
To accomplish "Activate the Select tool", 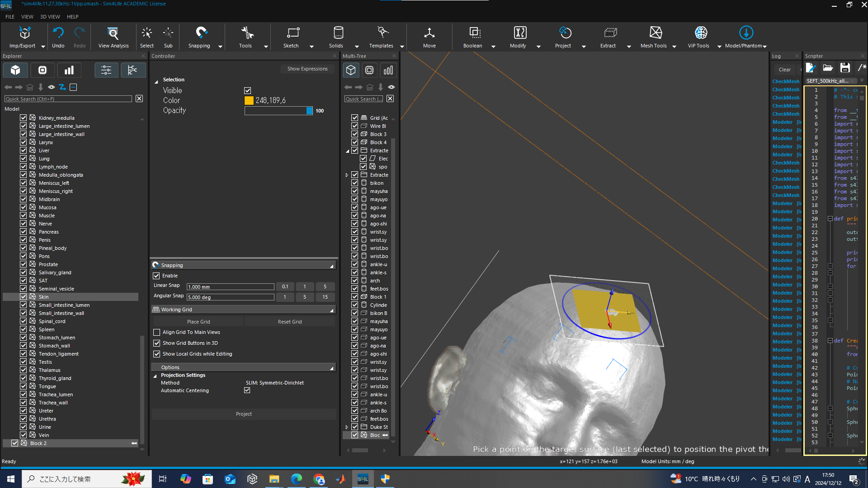I will click(146, 37).
